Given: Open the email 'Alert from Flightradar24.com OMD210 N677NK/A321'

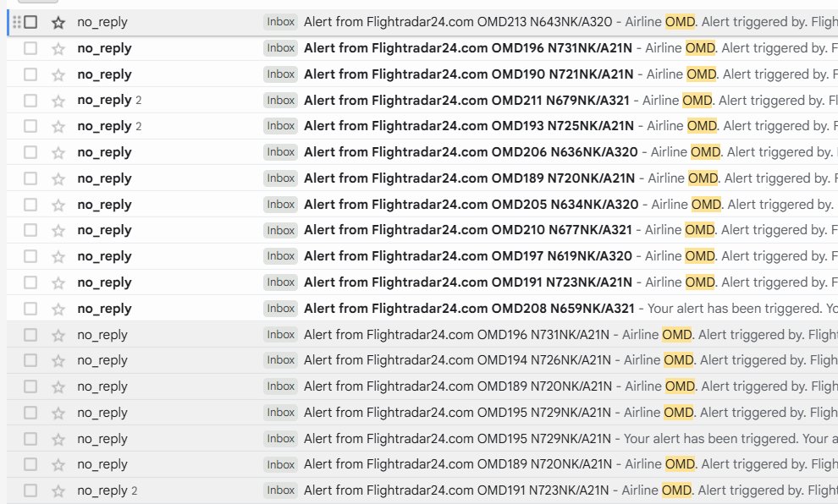Looking at the screenshot, I should (468, 230).
